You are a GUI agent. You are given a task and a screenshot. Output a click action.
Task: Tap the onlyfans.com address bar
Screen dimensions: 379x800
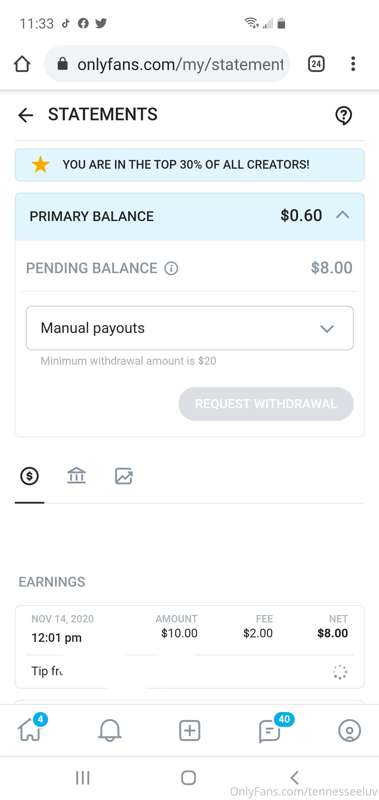tap(167, 64)
